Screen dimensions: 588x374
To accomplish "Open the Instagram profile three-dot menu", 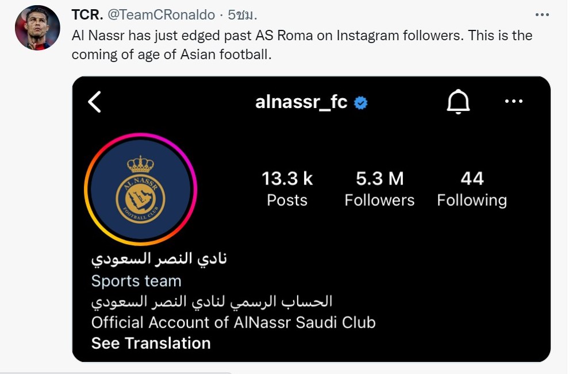I will coord(513,101).
